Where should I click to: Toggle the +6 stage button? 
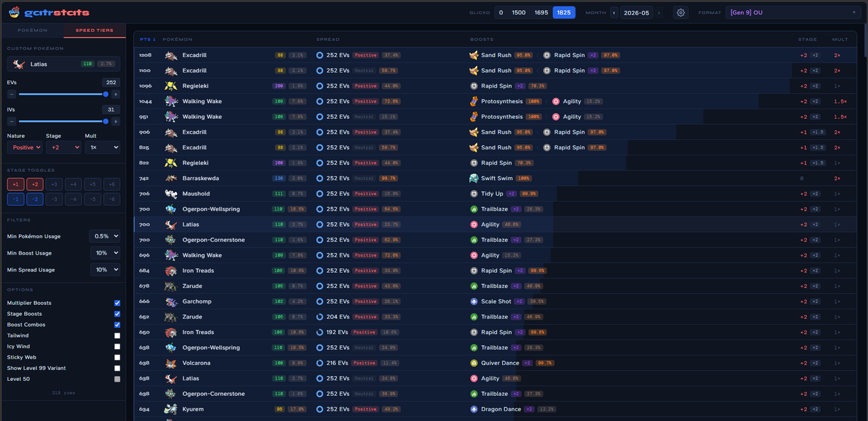point(113,184)
